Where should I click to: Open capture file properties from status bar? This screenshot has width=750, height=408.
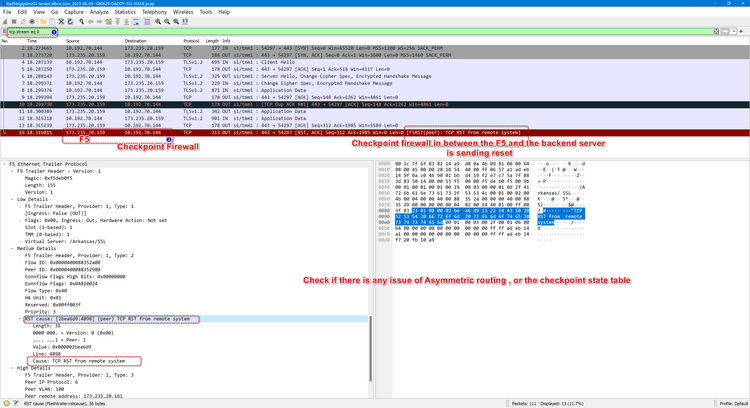15,403
